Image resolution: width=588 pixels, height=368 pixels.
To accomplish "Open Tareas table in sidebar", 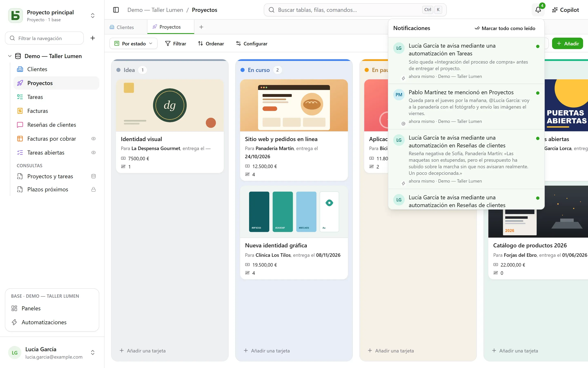I will [x=56, y=97].
